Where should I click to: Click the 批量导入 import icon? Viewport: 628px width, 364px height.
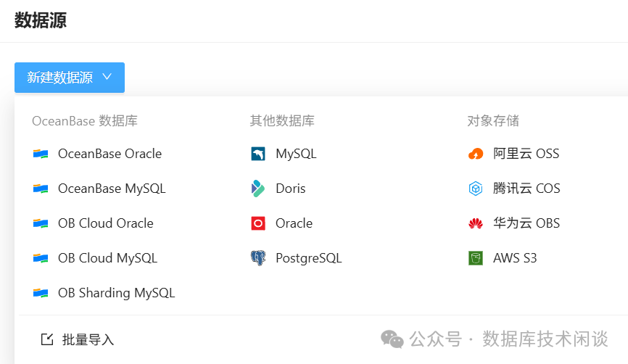click(x=47, y=339)
